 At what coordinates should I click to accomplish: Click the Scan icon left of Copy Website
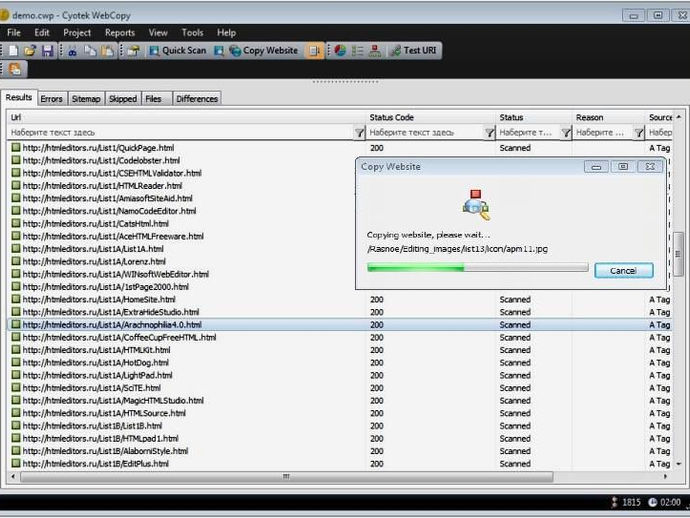coord(219,51)
